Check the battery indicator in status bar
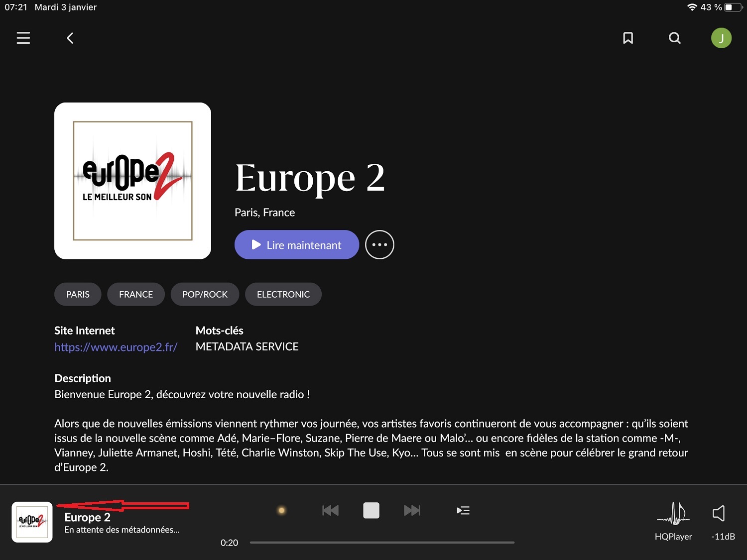 pos(734,7)
